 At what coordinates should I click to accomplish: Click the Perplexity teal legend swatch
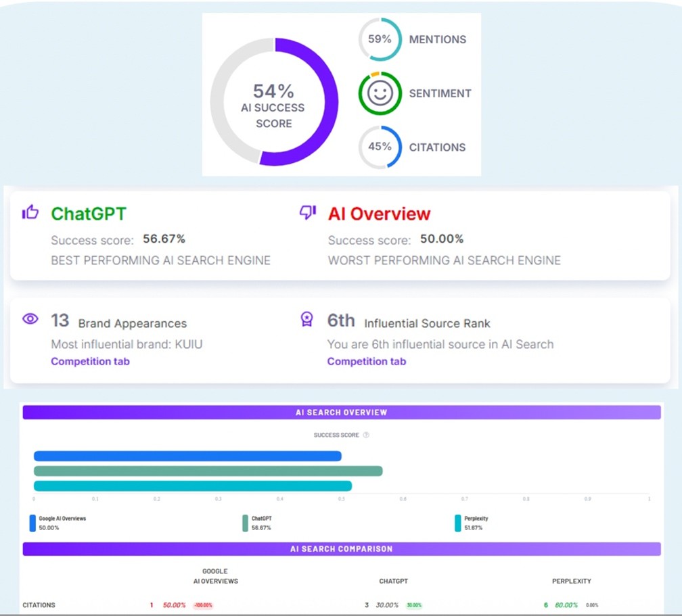pyautogui.click(x=458, y=523)
